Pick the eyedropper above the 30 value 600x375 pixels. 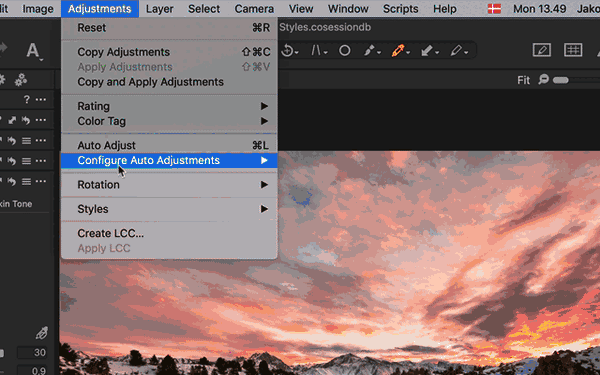(41, 333)
